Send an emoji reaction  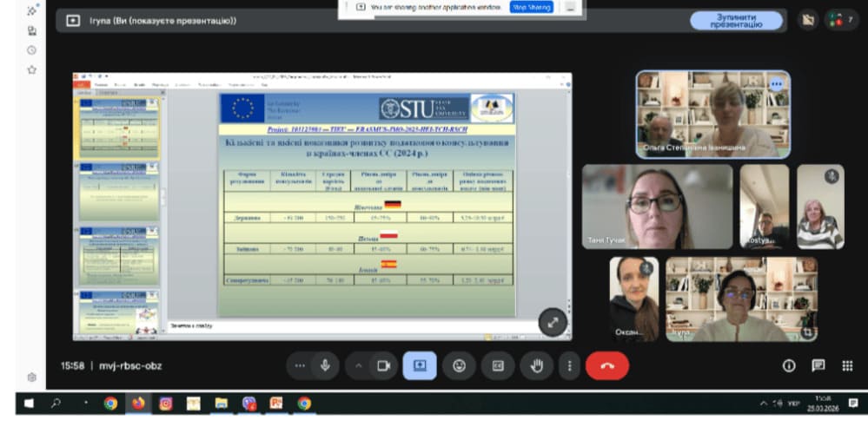pyautogui.click(x=459, y=366)
